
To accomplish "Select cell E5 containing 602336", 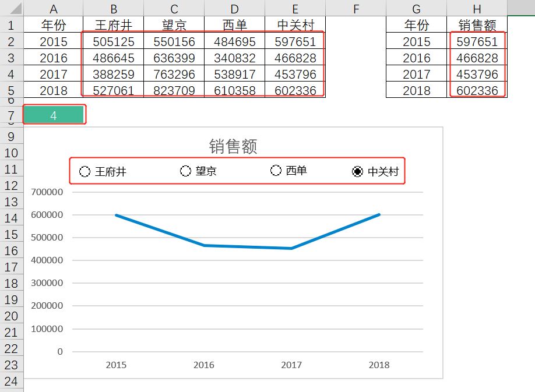I will 295,91.
